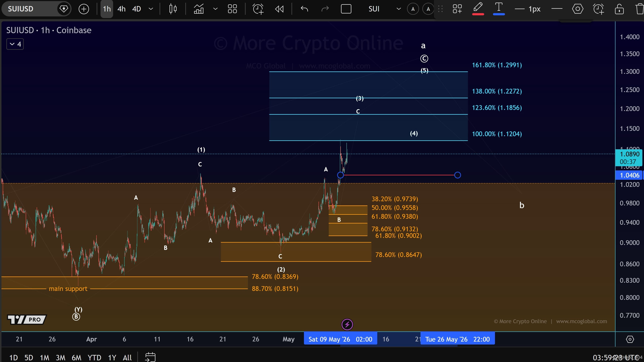Set the date range to YTD
This screenshot has width=644, height=362.
[94, 358]
